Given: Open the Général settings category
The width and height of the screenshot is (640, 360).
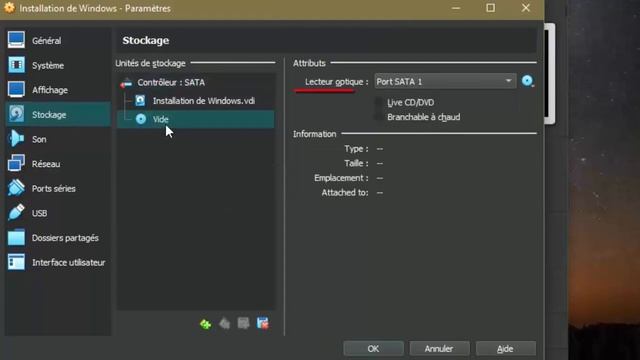Looking at the screenshot, I should tap(57, 41).
